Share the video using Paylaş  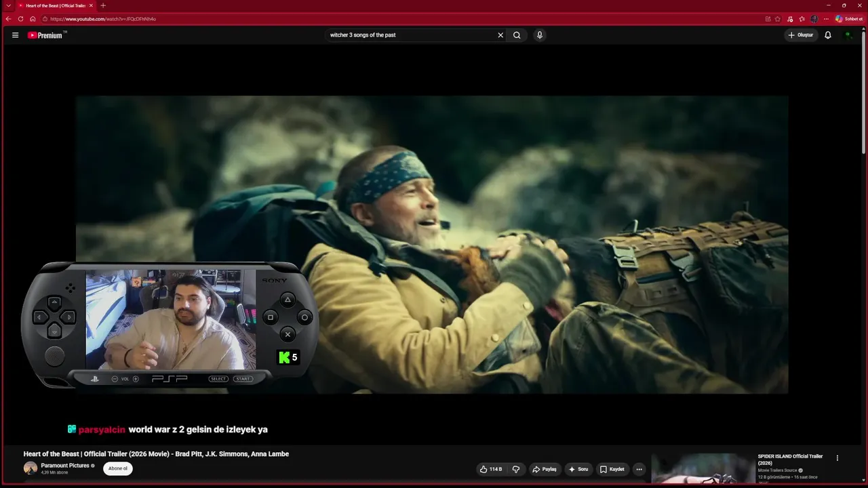(x=545, y=469)
